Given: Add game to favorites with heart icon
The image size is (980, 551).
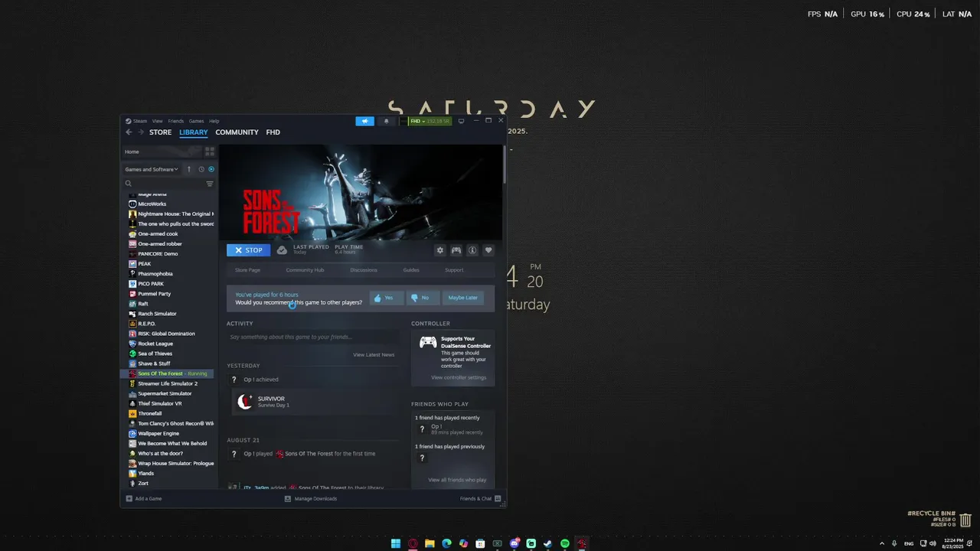Looking at the screenshot, I should click(x=488, y=250).
